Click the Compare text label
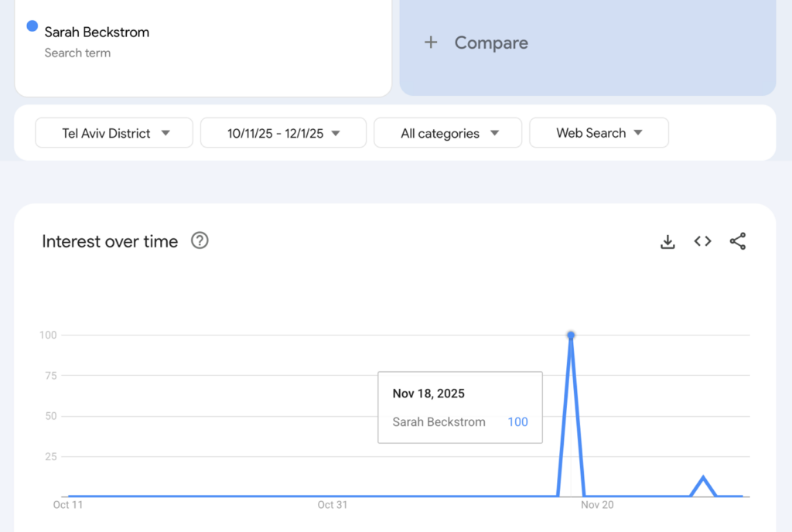 pyautogui.click(x=491, y=43)
